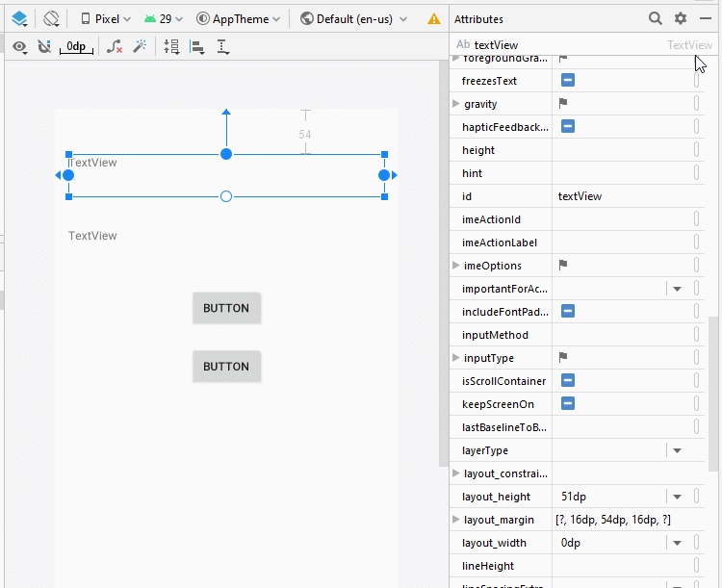Toggle the includeFontPadding checkbox

coord(568,311)
